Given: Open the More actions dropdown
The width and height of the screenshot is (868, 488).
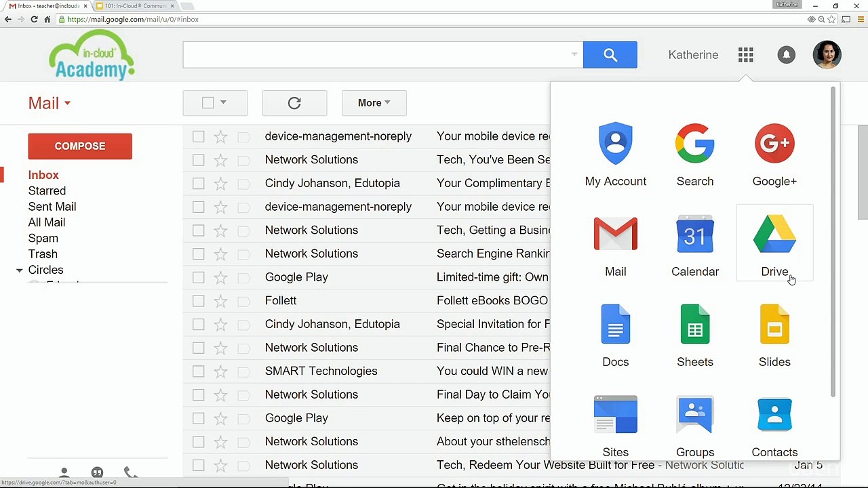Looking at the screenshot, I should pyautogui.click(x=374, y=103).
